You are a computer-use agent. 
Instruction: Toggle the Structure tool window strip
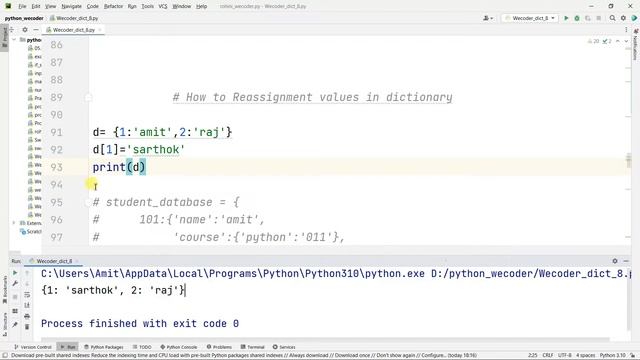pos(4,324)
